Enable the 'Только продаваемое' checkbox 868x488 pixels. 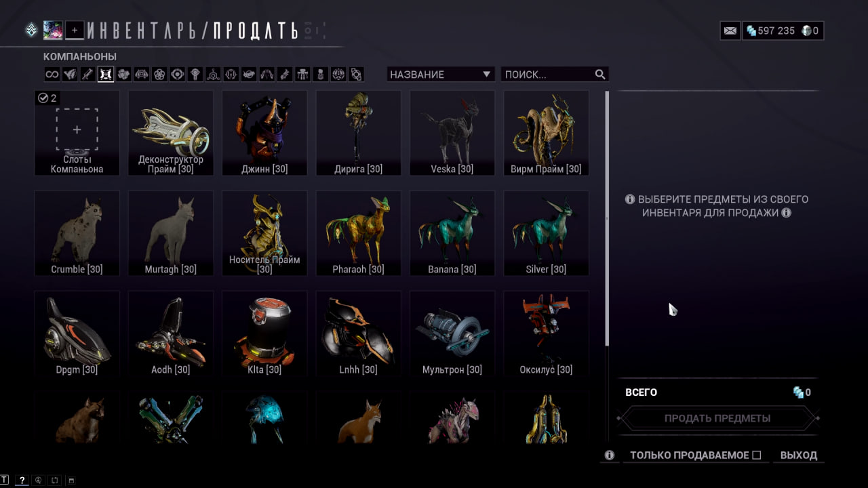[x=757, y=455]
